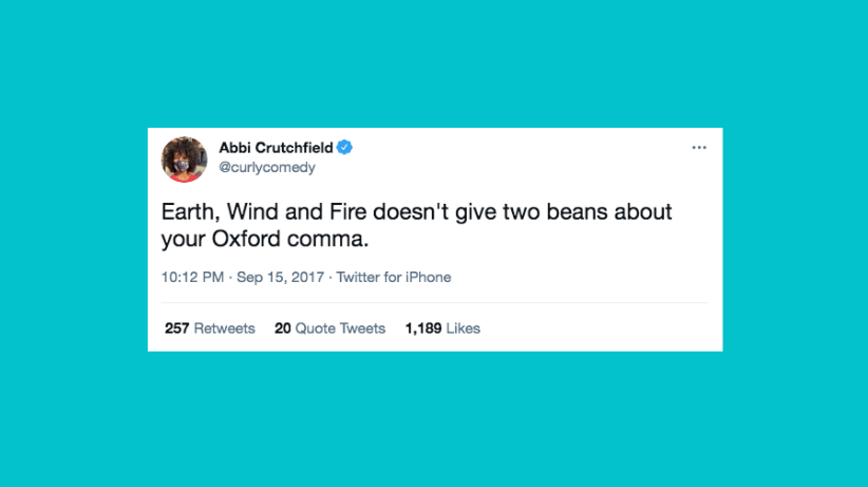Click the divider line above tweet stats
868x487 pixels.
[434, 303]
